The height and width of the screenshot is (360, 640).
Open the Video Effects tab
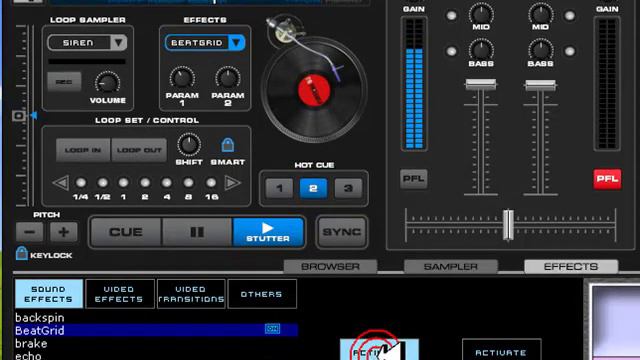(x=119, y=294)
